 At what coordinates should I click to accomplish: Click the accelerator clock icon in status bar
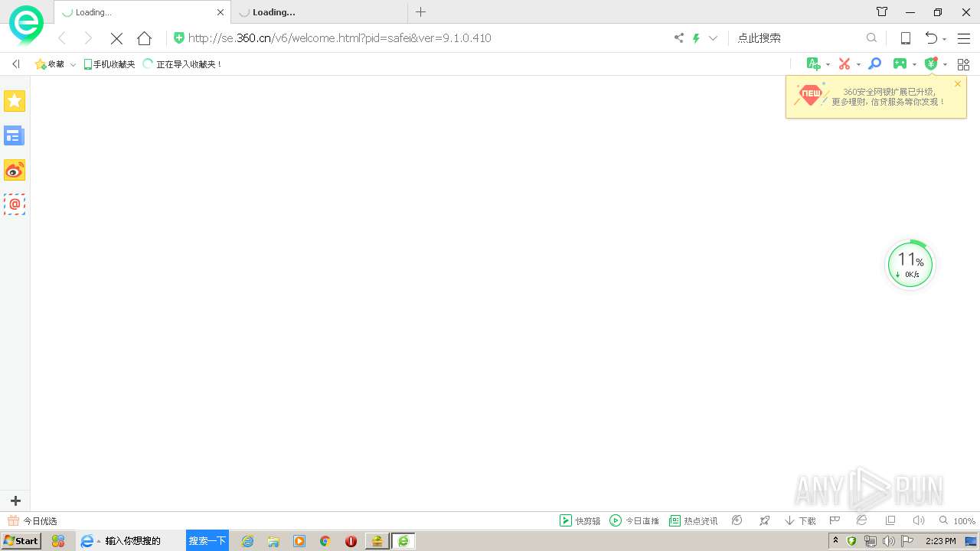click(737, 520)
